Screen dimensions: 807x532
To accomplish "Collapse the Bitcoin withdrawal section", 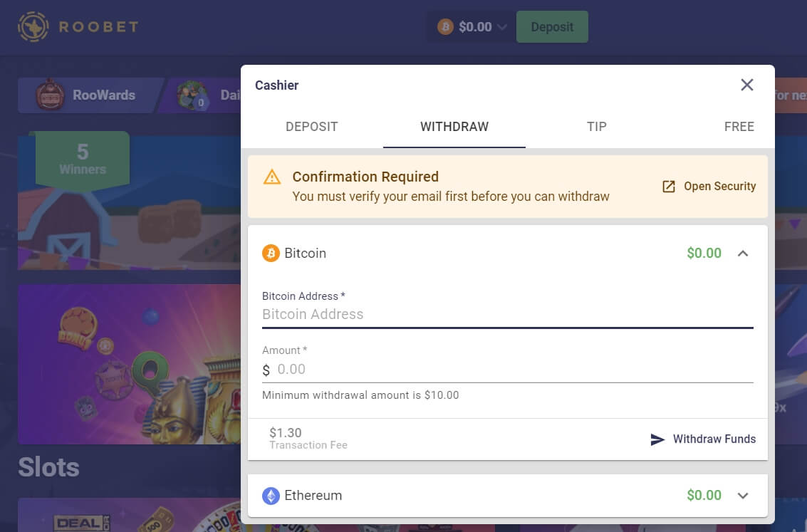I will (x=743, y=253).
